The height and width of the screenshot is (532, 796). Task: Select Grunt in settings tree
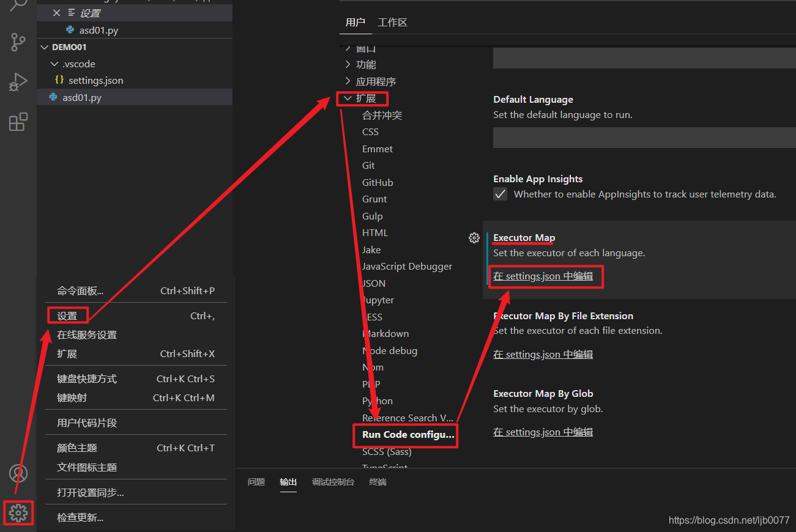(374, 199)
